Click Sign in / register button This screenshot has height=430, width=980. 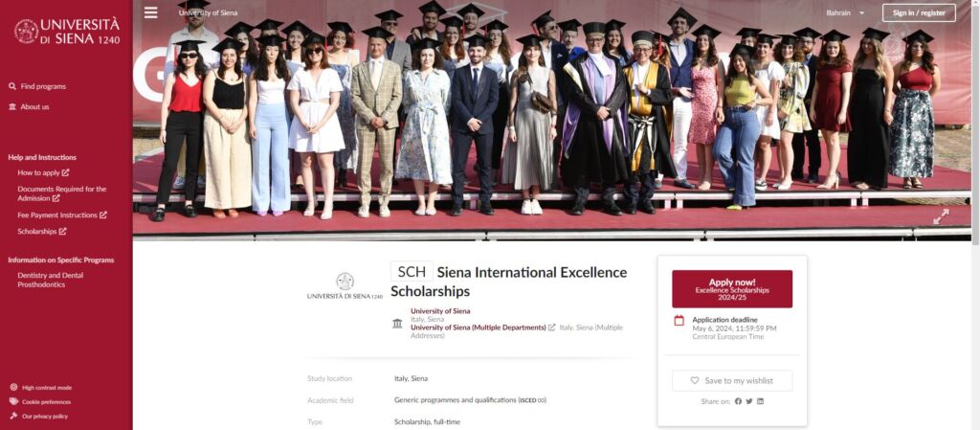click(919, 12)
